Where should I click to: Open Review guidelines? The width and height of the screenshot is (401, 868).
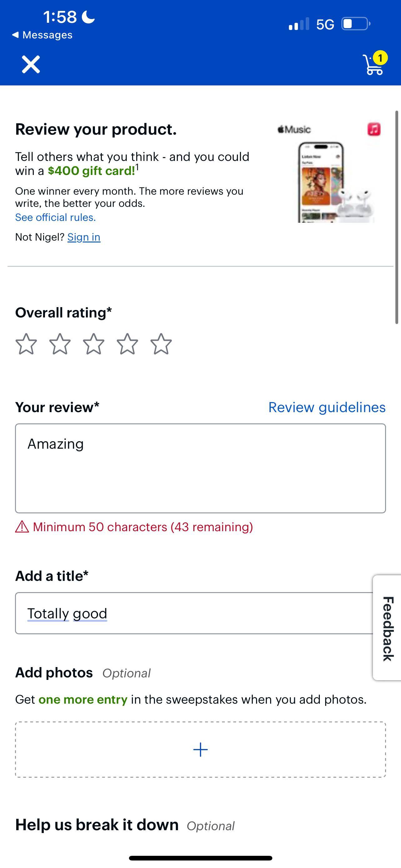327,407
